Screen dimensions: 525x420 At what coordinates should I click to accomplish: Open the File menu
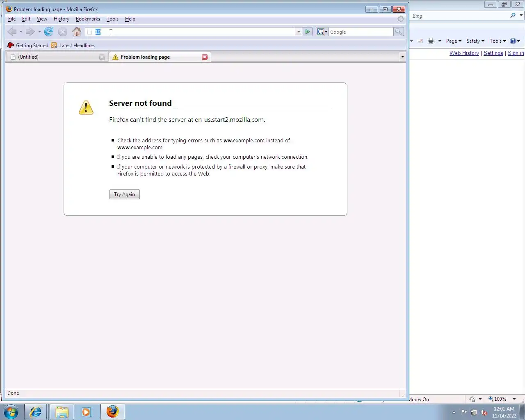click(x=12, y=19)
